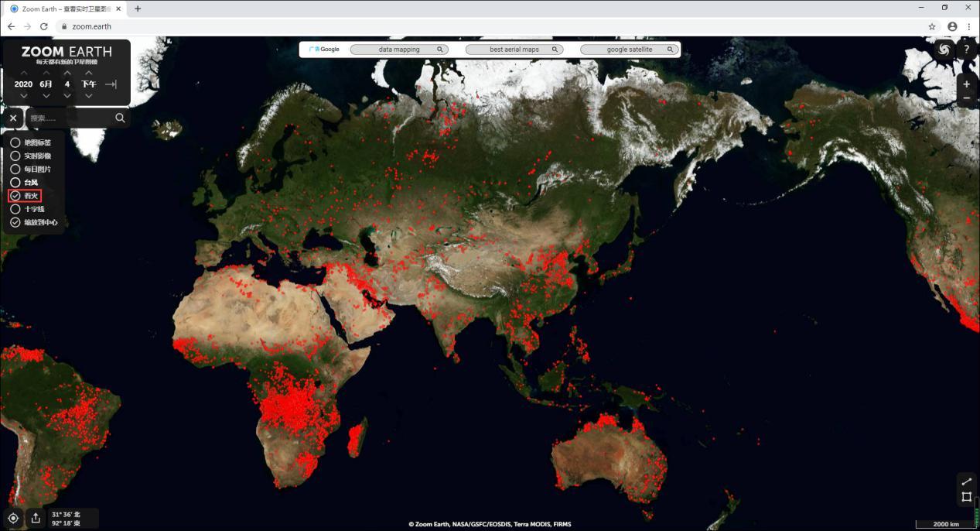Toggle the 十字线 crosshair option

[27, 209]
